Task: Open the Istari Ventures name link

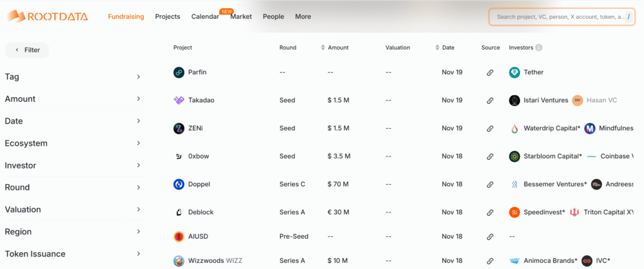Action: coord(546,100)
